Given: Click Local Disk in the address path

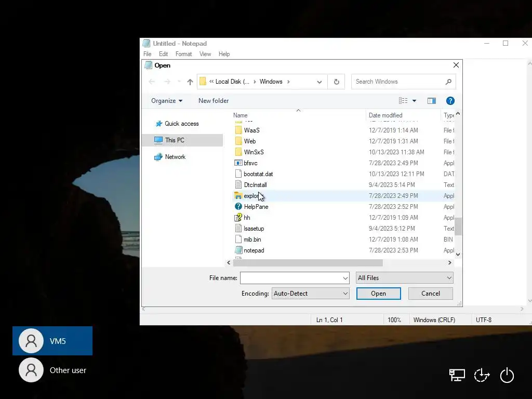Looking at the screenshot, I should (232, 82).
